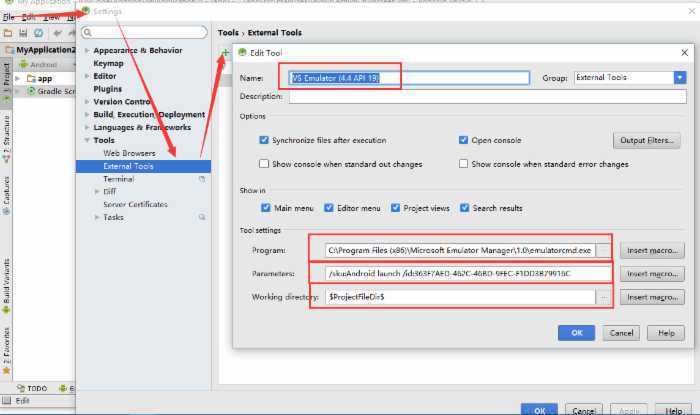This screenshot has height=415, width=700.
Task: Click the Terminal row's project-level icon
Action: (x=202, y=179)
